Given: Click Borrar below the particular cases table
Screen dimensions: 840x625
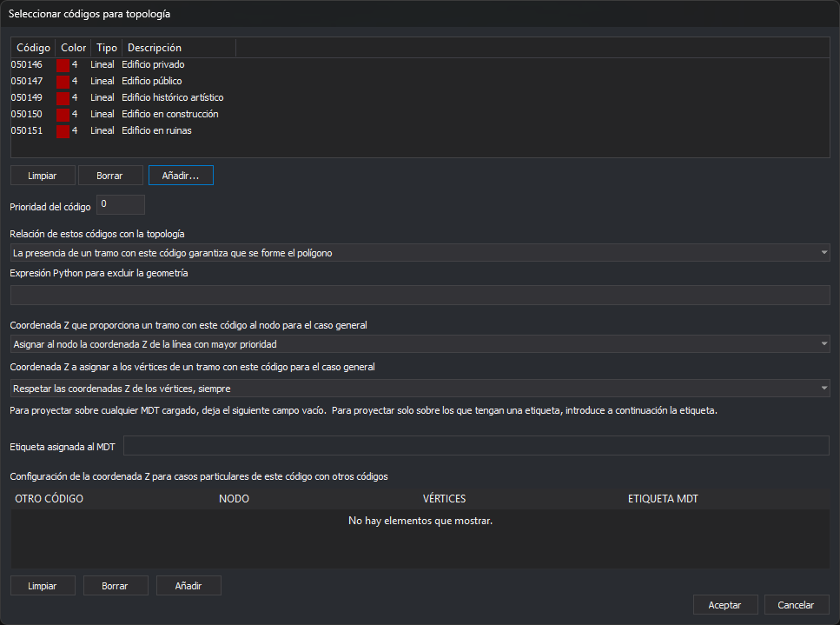Looking at the screenshot, I should pyautogui.click(x=116, y=586).
